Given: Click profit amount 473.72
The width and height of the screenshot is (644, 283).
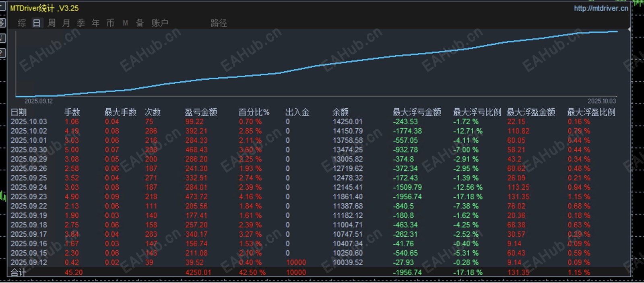Looking at the screenshot, I should [196, 197].
